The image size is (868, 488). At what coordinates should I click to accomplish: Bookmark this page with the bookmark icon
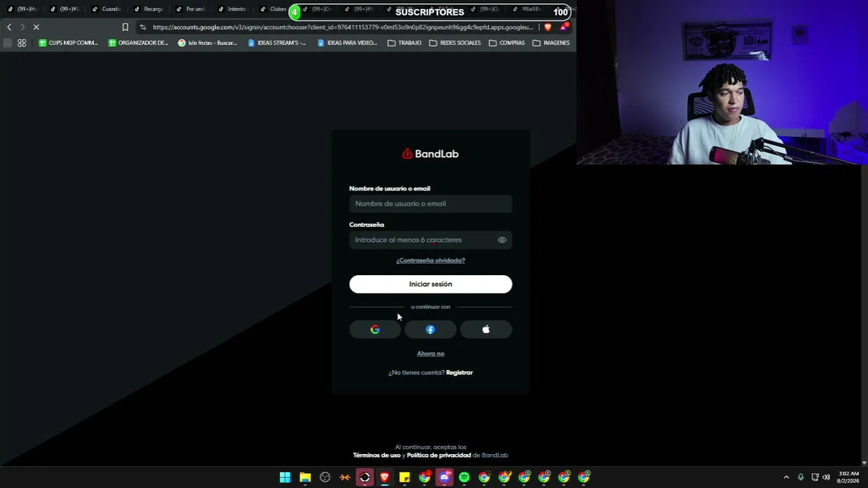[x=125, y=27]
